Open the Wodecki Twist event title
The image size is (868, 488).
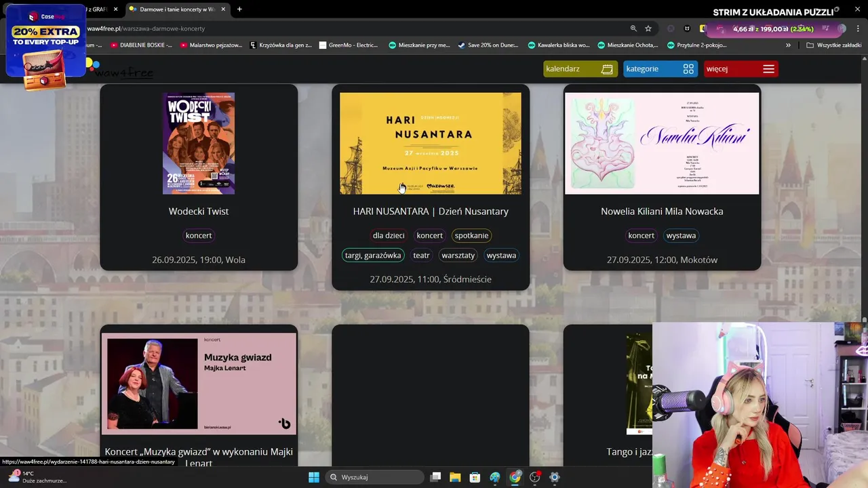pos(199,211)
